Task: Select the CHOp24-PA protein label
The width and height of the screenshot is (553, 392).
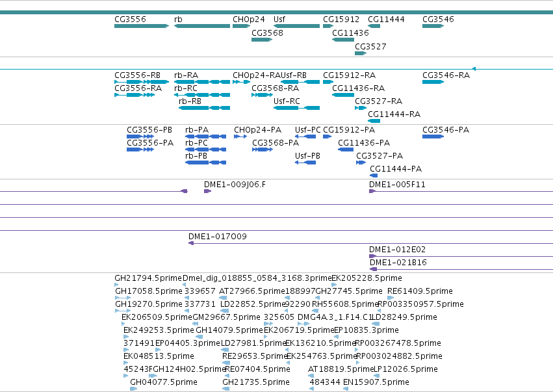Action: point(258,130)
